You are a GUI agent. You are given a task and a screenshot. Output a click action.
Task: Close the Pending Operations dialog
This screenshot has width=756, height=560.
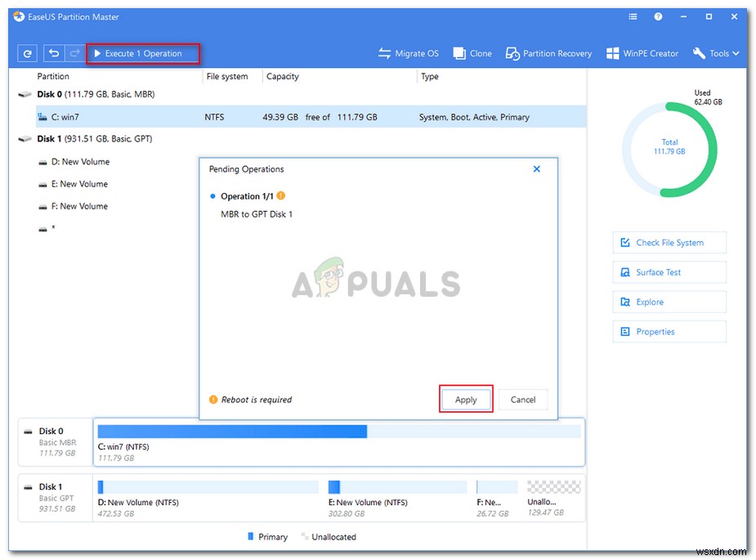coord(537,169)
